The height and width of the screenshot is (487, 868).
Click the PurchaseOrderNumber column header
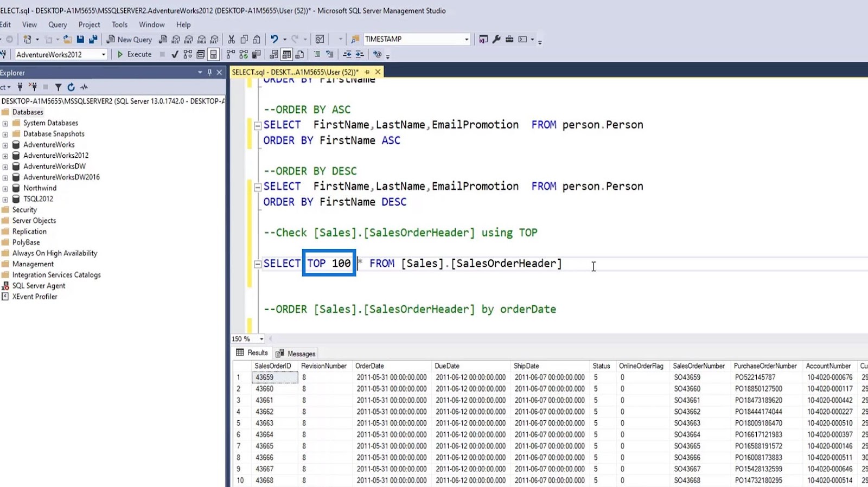point(766,366)
